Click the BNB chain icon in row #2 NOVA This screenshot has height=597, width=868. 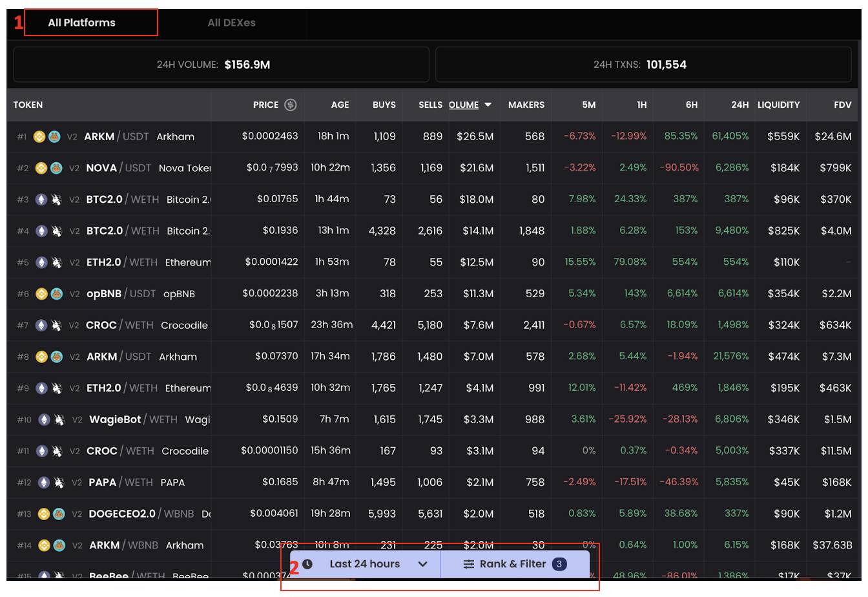click(41, 168)
